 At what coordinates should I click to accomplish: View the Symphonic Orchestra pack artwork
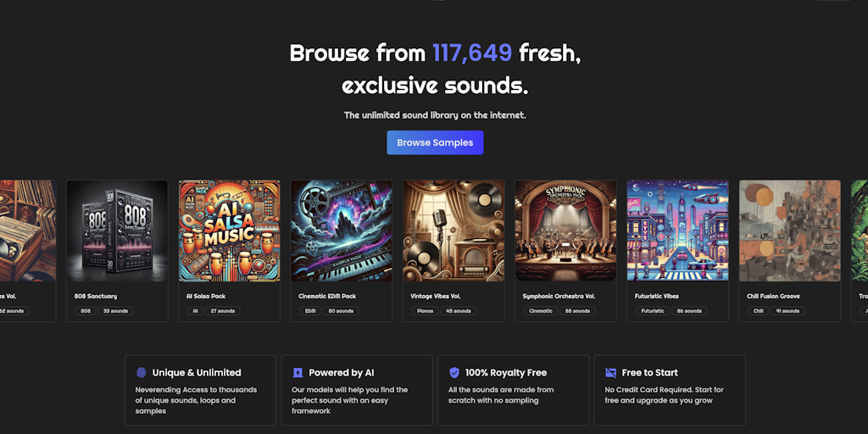point(565,231)
